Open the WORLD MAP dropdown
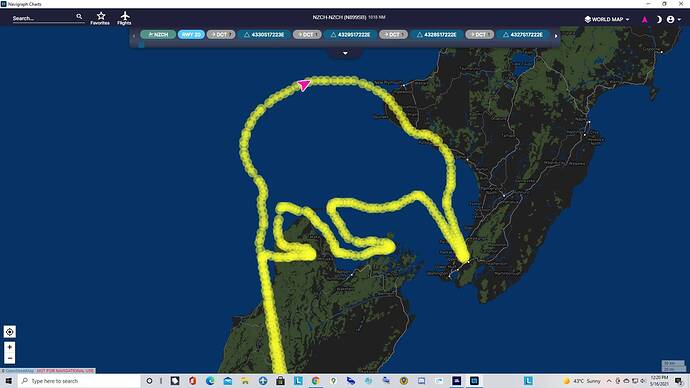 607,19
